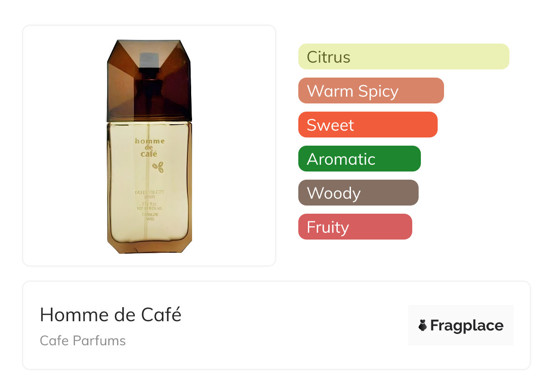Viewport: 553px width, 392px height.
Task: Pick the green Aromatic accord bar
Action: pyautogui.click(x=359, y=159)
